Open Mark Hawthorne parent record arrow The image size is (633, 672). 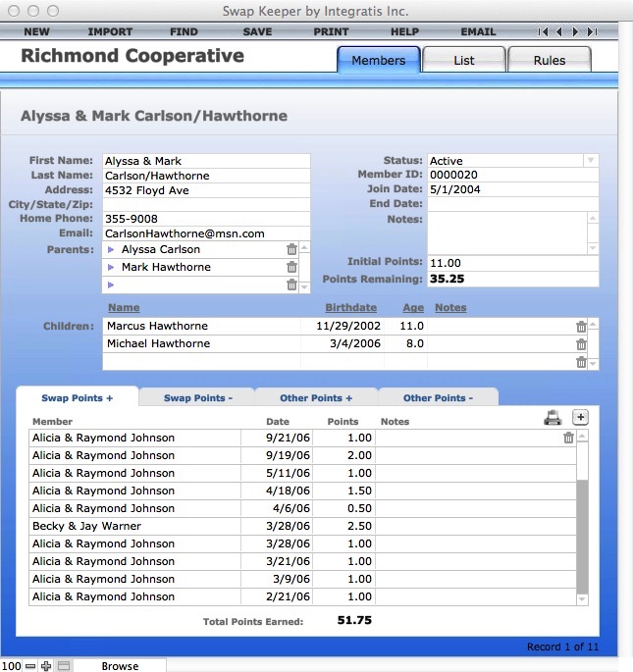pos(111,267)
